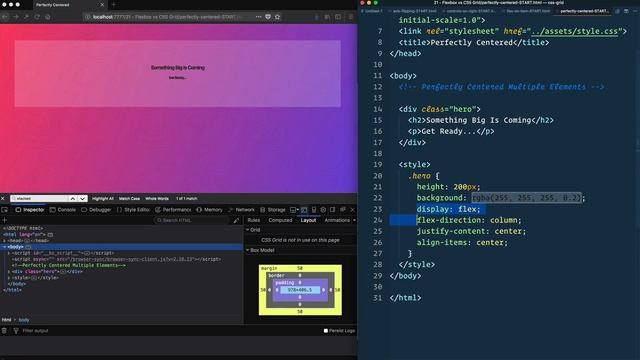
Task: Click the rgba color value in editor
Action: (x=527, y=198)
